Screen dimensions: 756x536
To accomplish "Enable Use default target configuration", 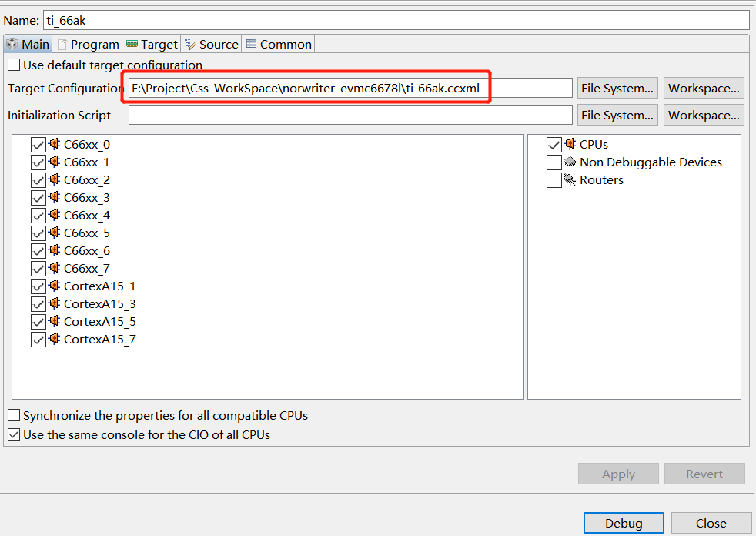I will (13, 65).
